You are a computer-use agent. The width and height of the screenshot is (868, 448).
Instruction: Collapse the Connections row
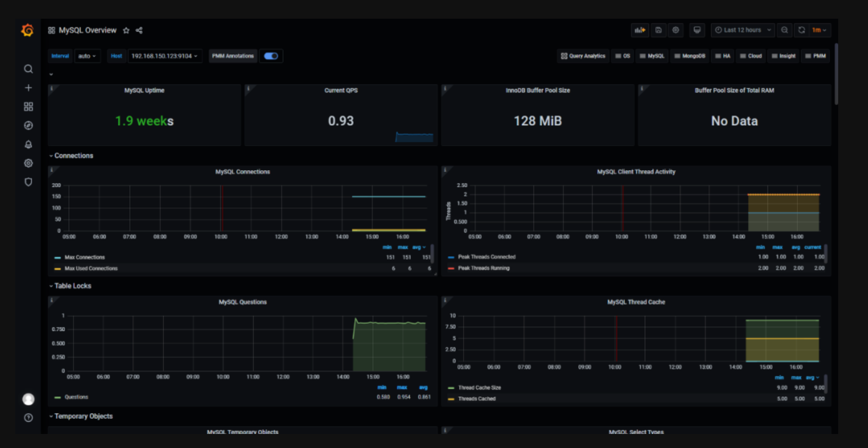point(71,156)
